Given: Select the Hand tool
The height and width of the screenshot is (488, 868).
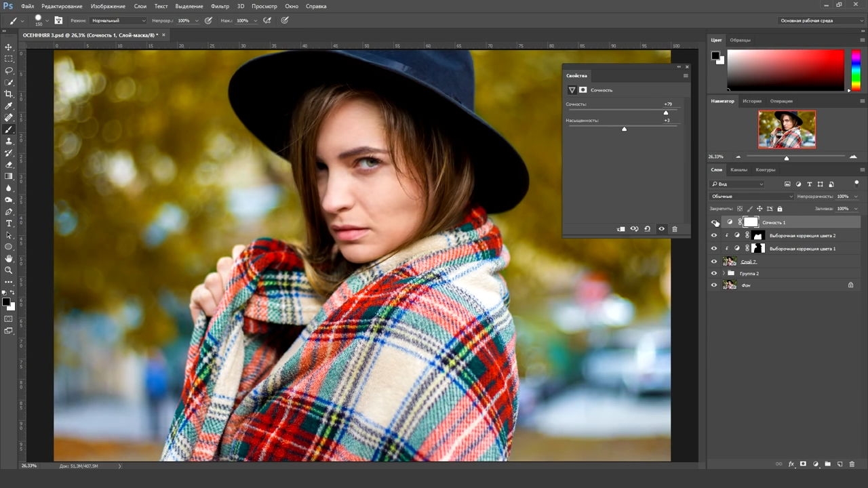Looking at the screenshot, I should point(9,258).
